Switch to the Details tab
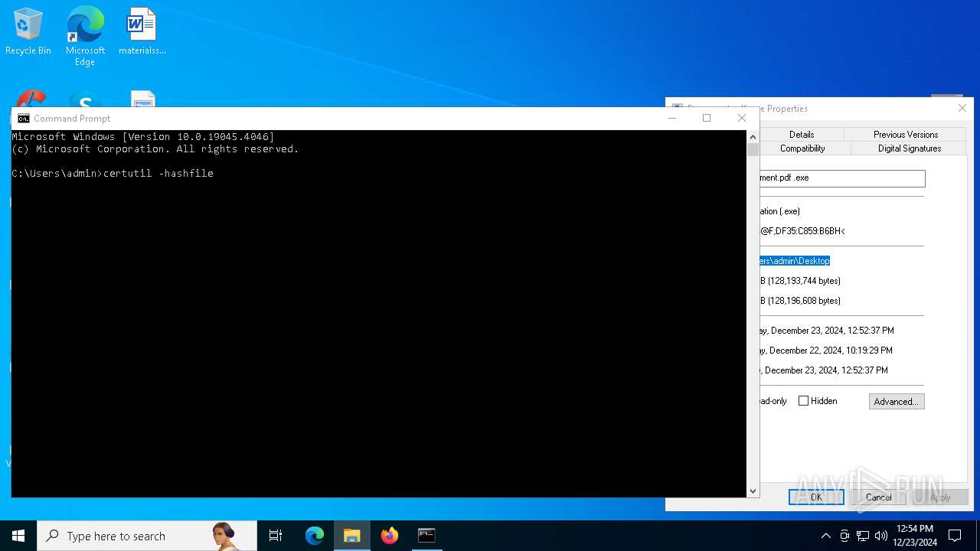Image resolution: width=980 pixels, height=551 pixels. (802, 134)
